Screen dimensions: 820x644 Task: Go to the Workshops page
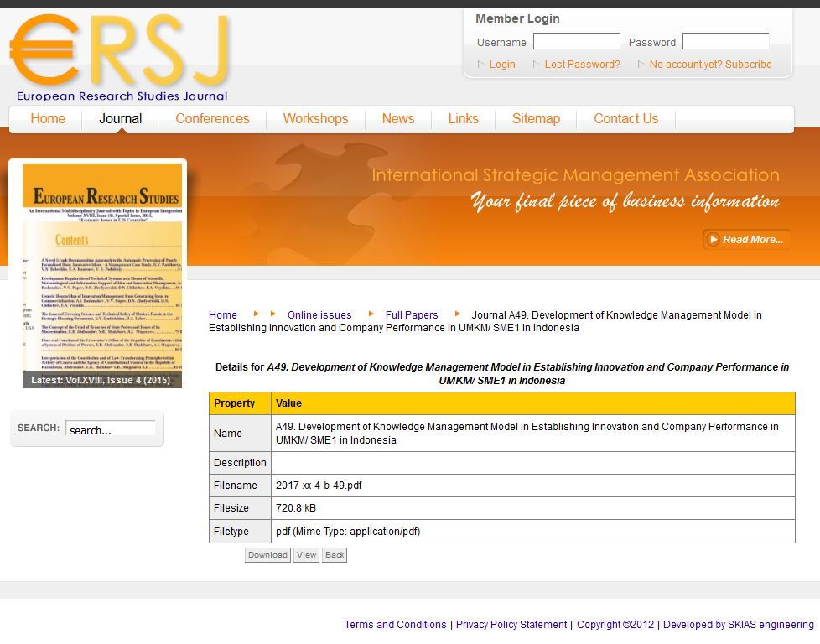click(x=315, y=119)
